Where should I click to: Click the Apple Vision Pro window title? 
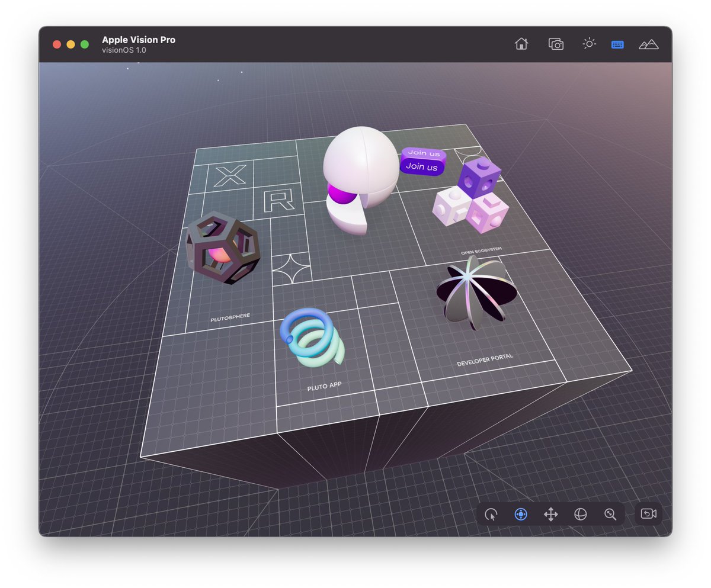pyautogui.click(x=139, y=40)
